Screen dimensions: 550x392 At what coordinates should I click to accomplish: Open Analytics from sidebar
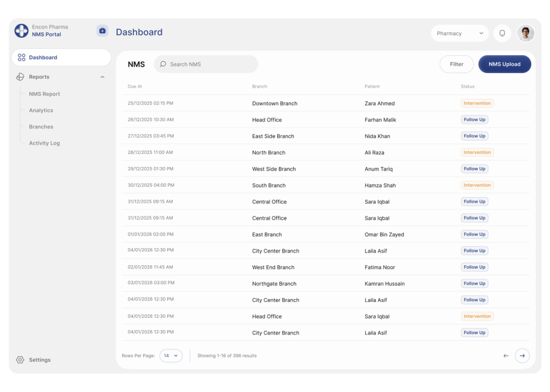click(x=41, y=111)
